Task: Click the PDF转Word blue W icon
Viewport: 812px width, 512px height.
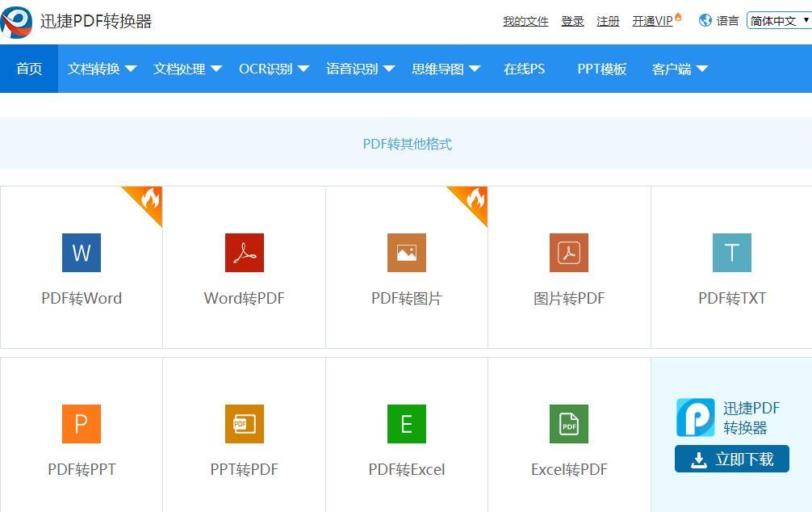Action: 82,253
